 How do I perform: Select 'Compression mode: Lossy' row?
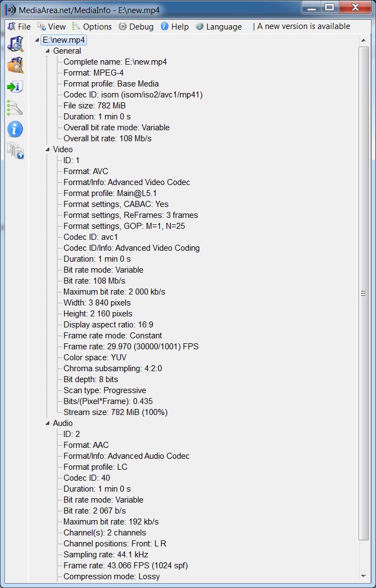(x=112, y=577)
